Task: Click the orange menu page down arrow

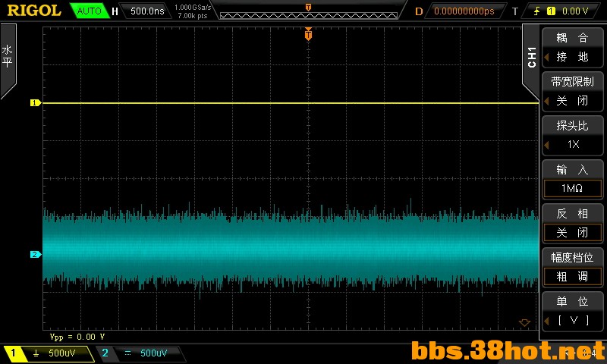Action: tap(524, 322)
